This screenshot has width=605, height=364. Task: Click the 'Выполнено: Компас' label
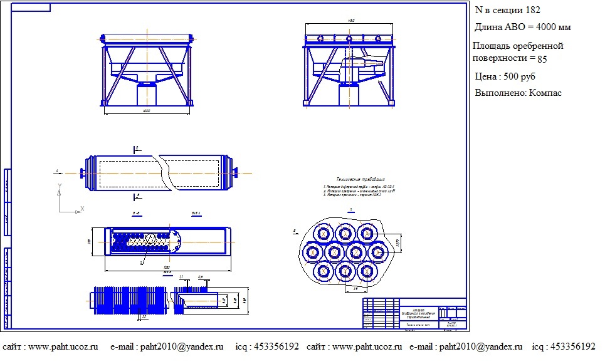click(x=518, y=93)
